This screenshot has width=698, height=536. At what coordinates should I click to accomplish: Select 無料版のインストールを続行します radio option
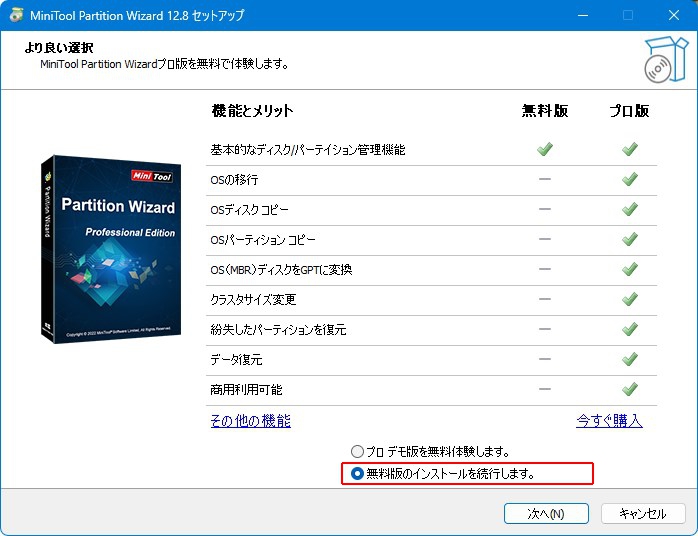(x=358, y=473)
